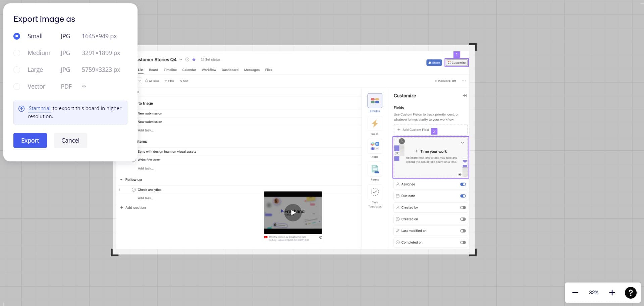Disable the Assignee field toggle
Viewport: 644px width, 306px height.
click(463, 184)
